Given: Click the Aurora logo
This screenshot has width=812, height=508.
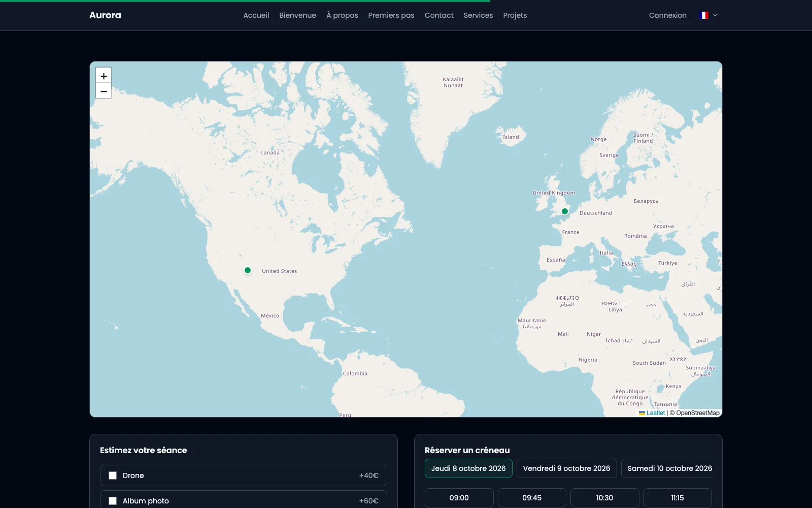Looking at the screenshot, I should [x=105, y=15].
